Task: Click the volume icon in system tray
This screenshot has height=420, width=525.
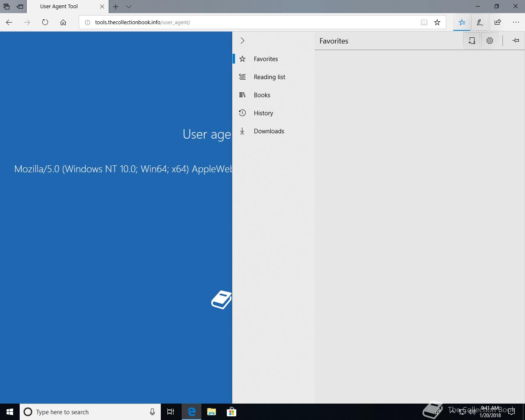Action: coord(472,412)
